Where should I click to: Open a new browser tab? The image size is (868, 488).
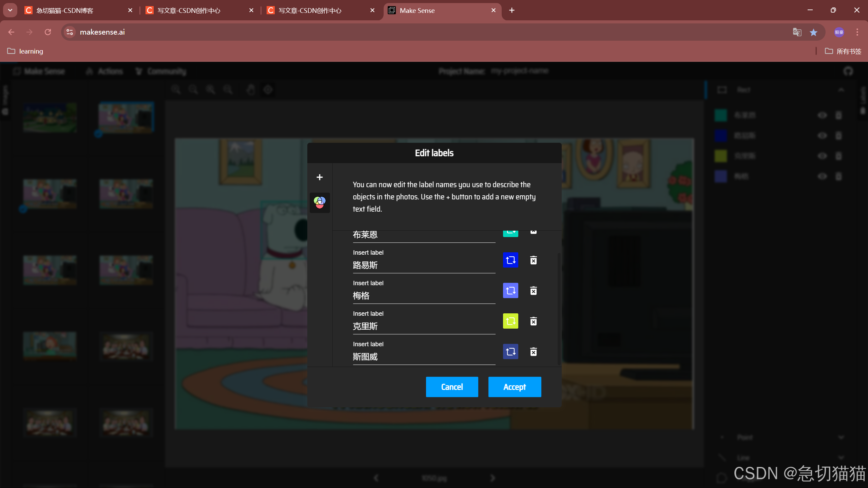[x=512, y=11]
